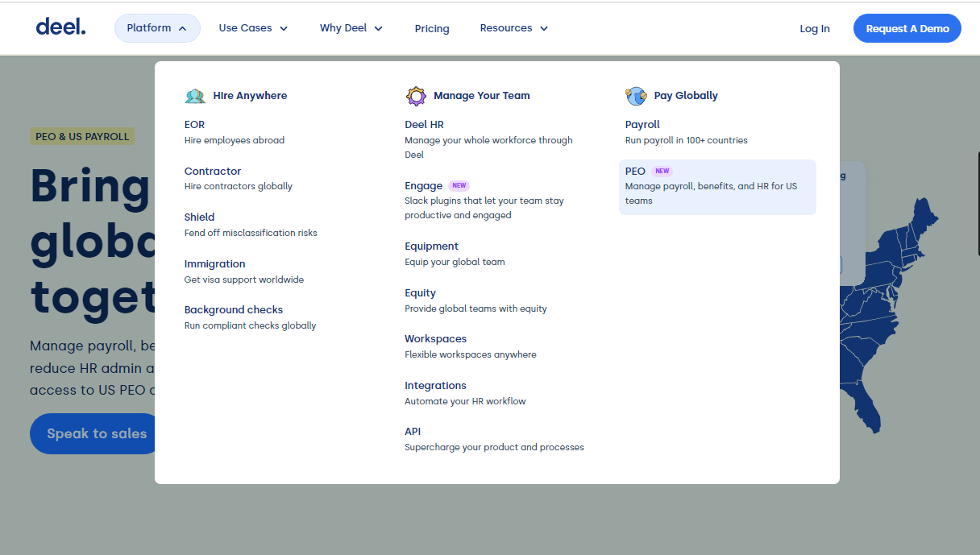This screenshot has height=555, width=980.
Task: Click the Pay Globally globe icon
Action: point(636,95)
